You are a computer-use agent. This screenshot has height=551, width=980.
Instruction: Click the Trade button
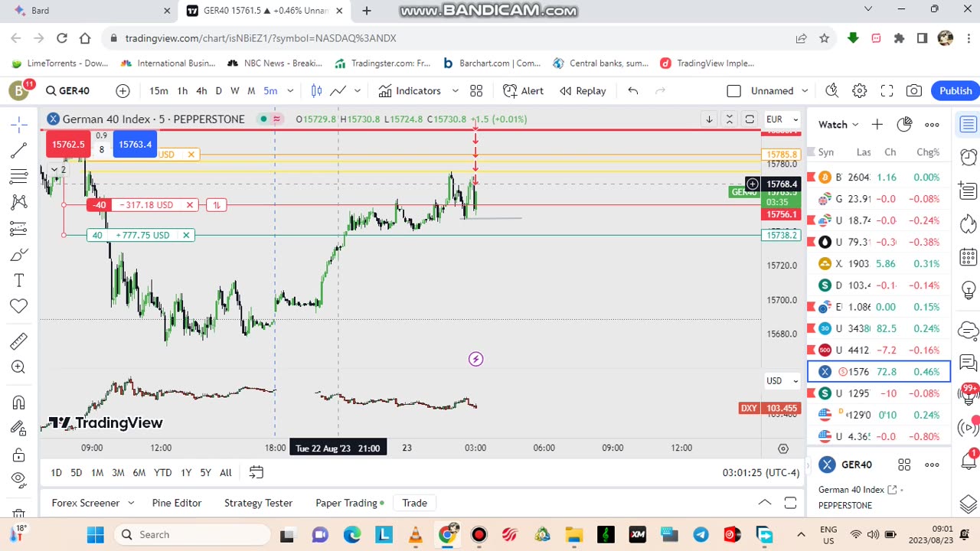(x=414, y=503)
